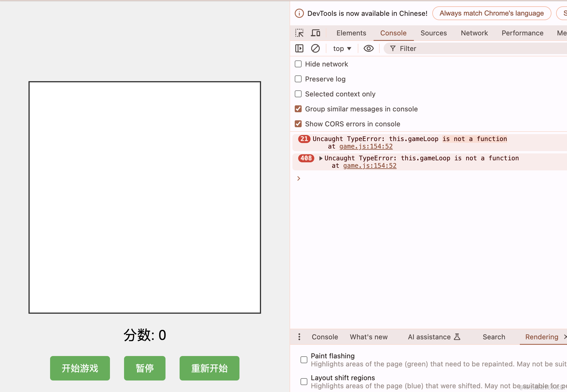567x392 pixels.
Task: Open the drawer three-dot menu
Action: pyautogui.click(x=299, y=337)
